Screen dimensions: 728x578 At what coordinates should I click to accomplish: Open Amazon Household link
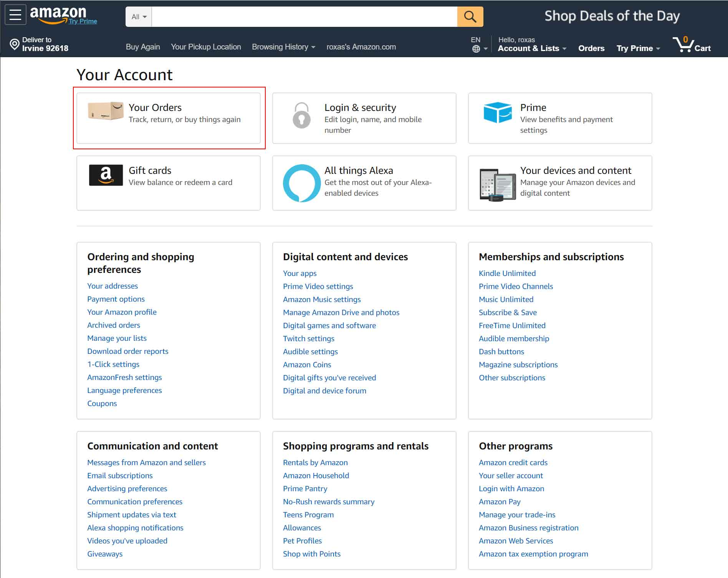[x=316, y=476]
